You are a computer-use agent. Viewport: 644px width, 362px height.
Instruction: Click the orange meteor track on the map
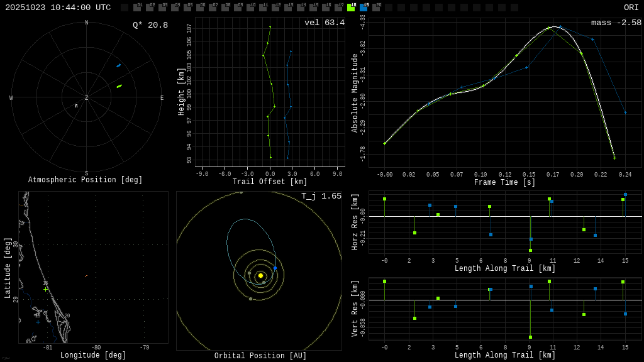pos(86,276)
